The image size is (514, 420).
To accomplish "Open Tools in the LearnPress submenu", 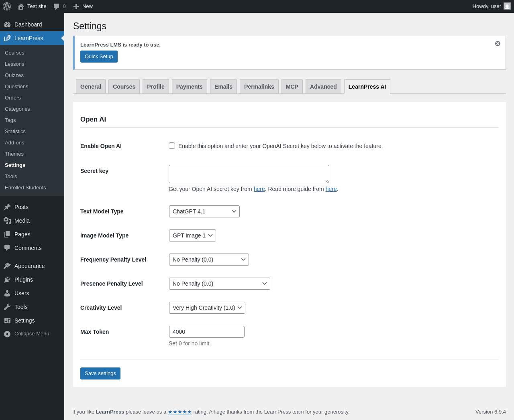I will point(11,177).
